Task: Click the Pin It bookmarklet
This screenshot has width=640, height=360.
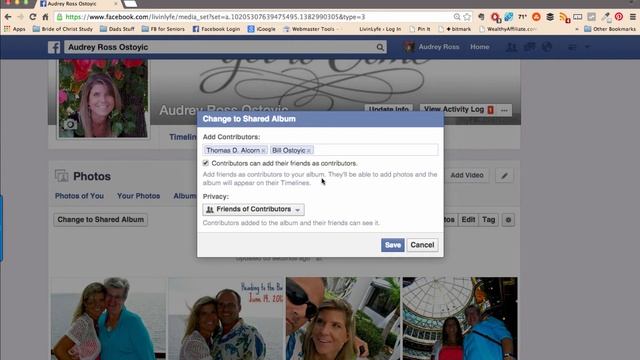Action: (x=420, y=29)
